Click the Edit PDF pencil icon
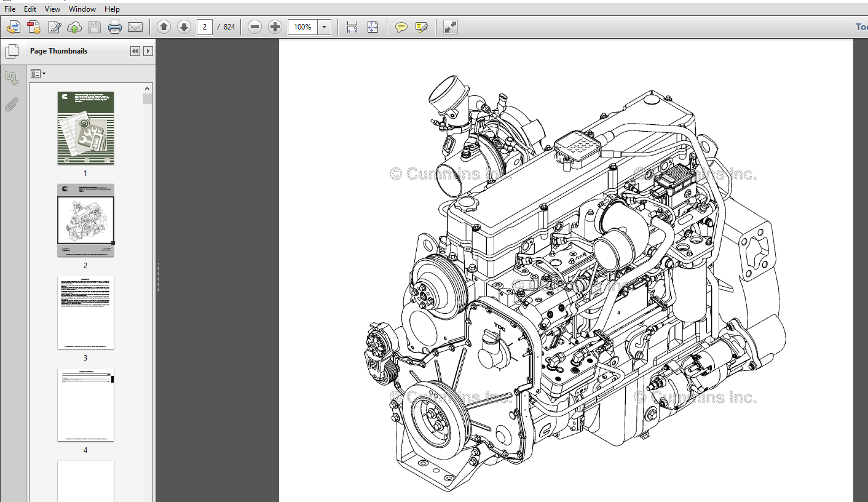 coord(55,27)
